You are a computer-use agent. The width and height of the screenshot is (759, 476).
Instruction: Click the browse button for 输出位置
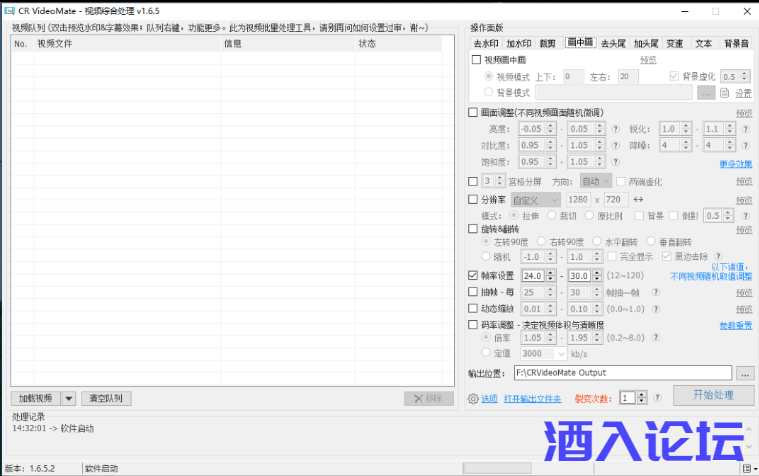coord(744,373)
